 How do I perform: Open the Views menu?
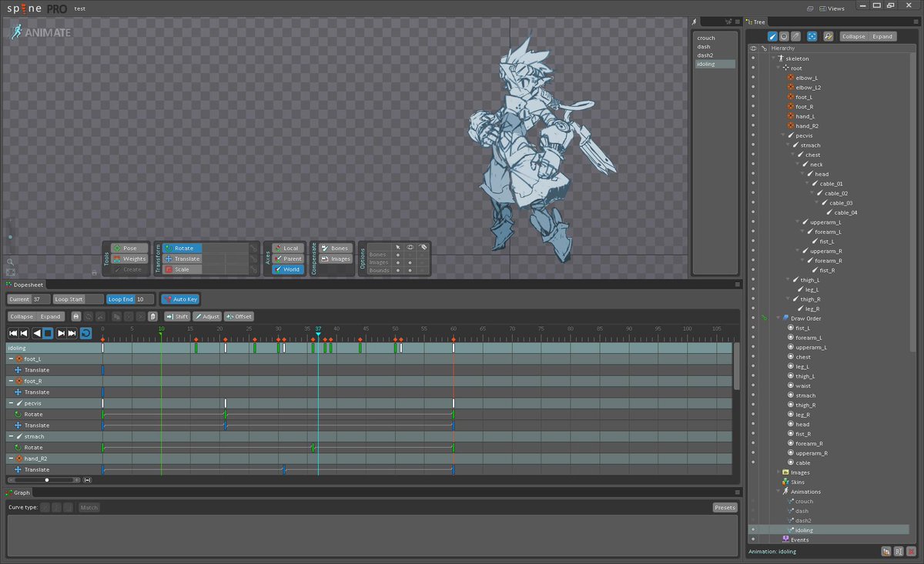pyautogui.click(x=832, y=8)
